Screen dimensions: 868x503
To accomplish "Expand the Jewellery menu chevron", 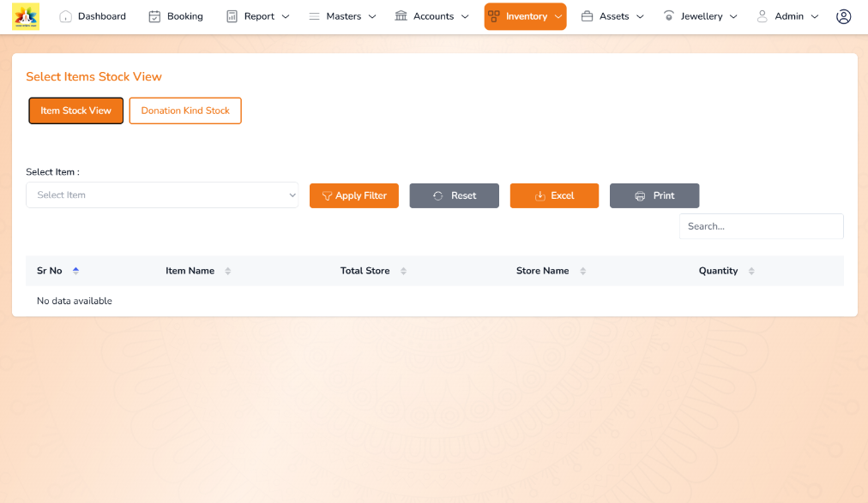I will [x=733, y=16].
